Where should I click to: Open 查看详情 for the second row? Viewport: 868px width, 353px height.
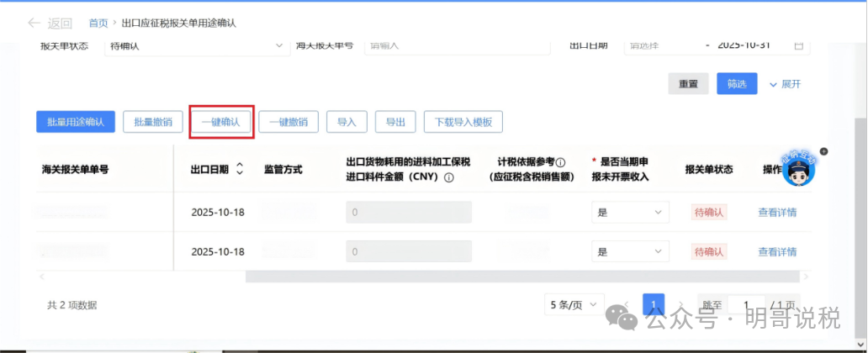(x=777, y=252)
